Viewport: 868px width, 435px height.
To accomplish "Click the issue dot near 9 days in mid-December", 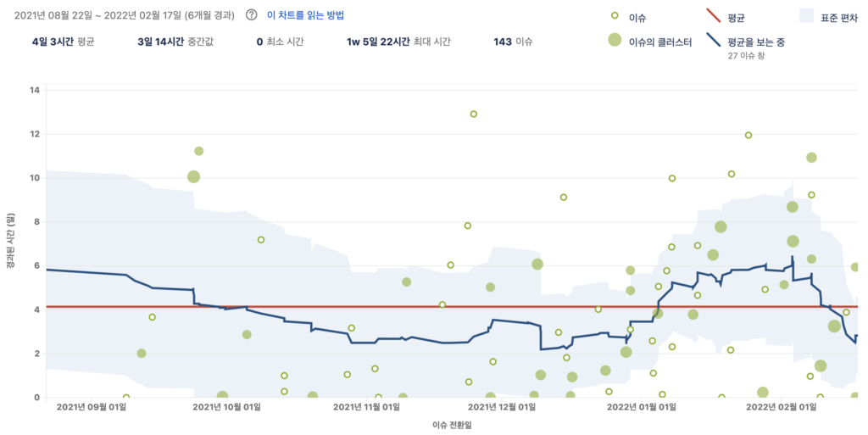I will click(x=563, y=198).
